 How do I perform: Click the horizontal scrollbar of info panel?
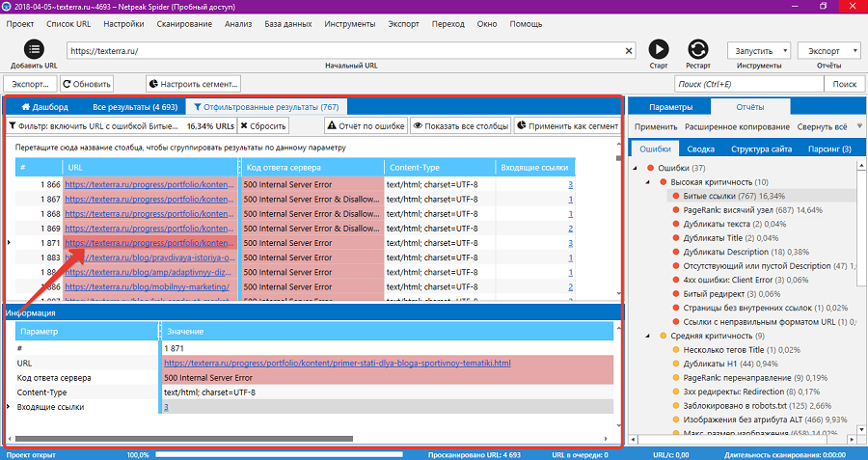184,439
